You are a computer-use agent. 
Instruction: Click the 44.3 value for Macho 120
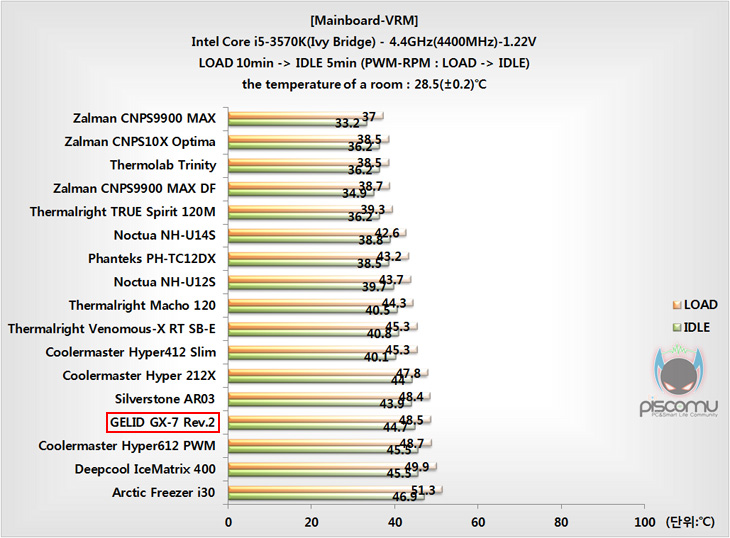(394, 303)
